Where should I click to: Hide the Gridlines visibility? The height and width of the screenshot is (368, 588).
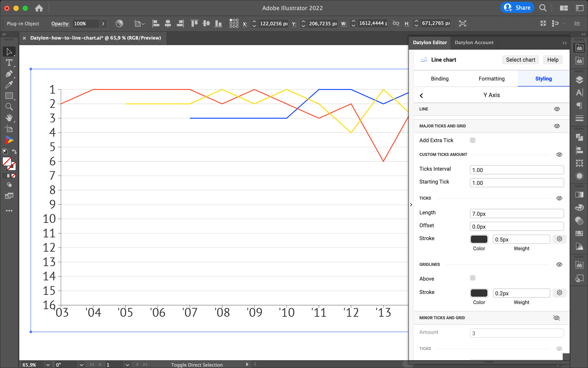pyautogui.click(x=559, y=264)
